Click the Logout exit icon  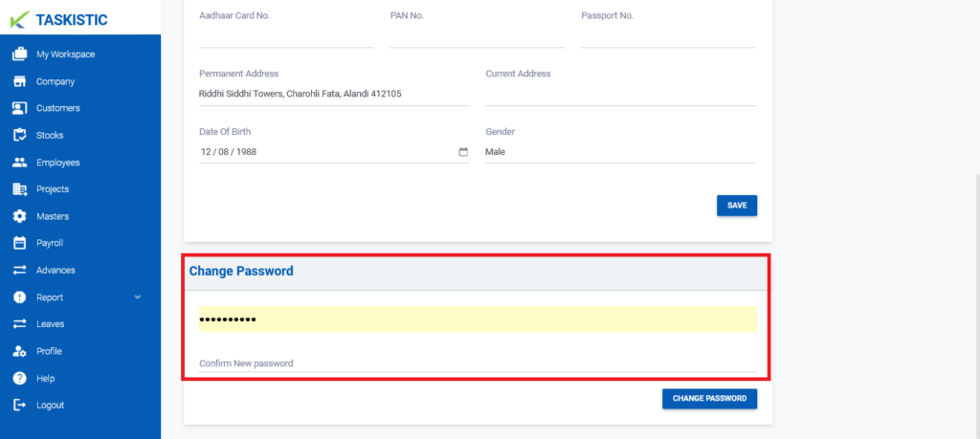pos(19,406)
